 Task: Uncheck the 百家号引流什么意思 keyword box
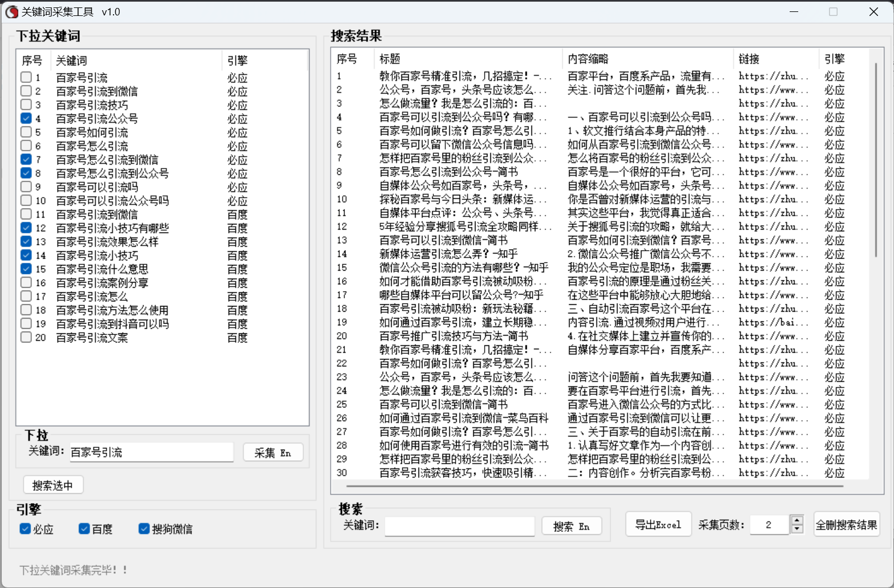[x=26, y=269]
